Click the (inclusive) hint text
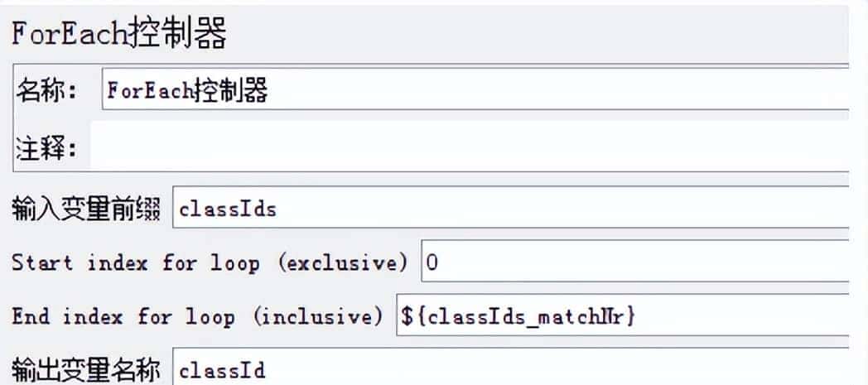The width and height of the screenshot is (868, 385). 318,315
